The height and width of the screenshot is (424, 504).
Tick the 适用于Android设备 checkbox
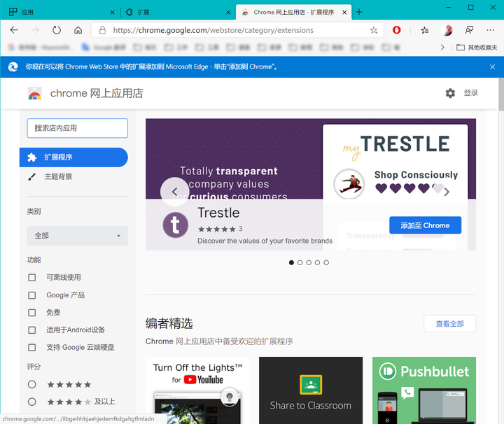31,330
